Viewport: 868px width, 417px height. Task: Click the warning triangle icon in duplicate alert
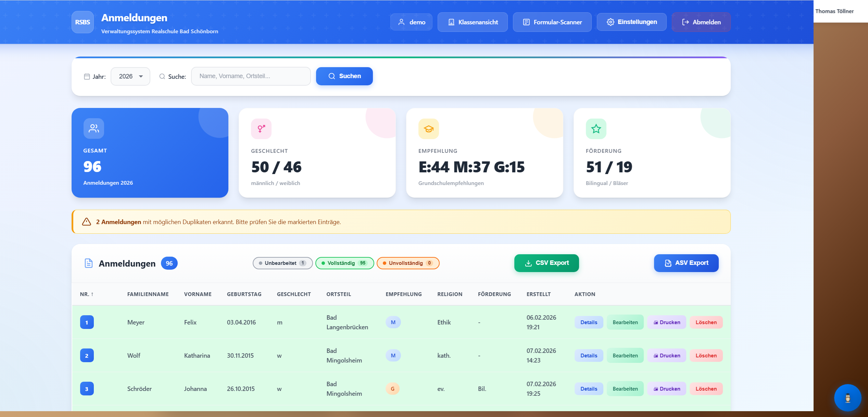pos(87,222)
